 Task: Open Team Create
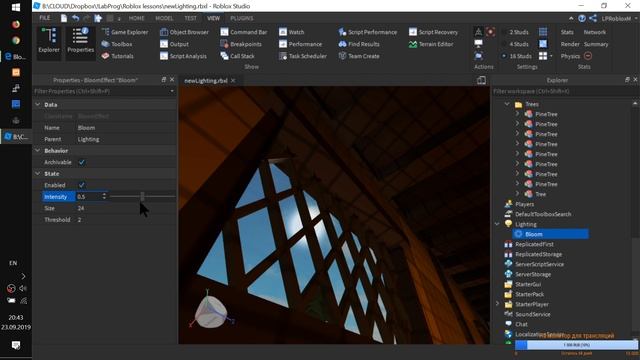pyautogui.click(x=359, y=56)
